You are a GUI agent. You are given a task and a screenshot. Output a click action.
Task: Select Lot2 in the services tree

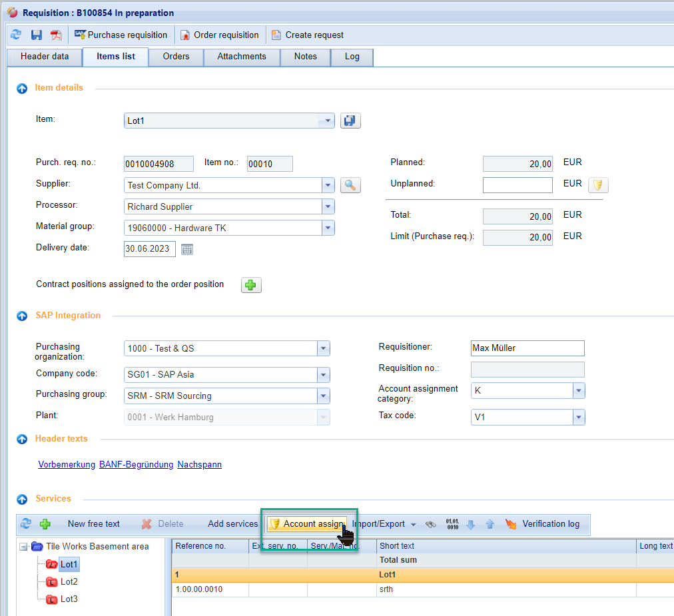pos(69,581)
